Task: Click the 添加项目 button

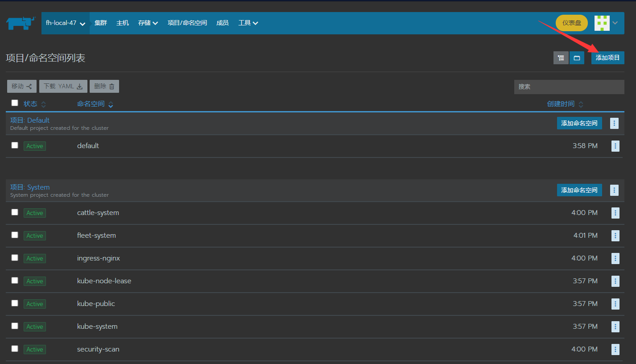Action: click(608, 58)
